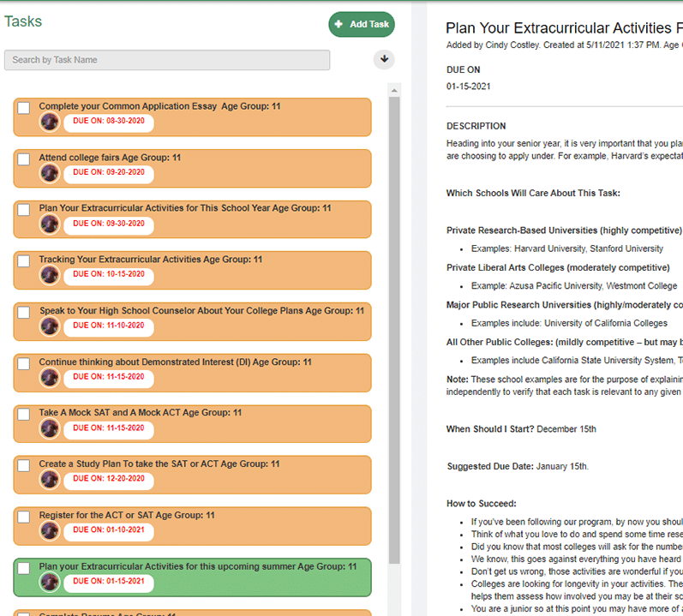
Task: Click avatar on the green highlighted summer activities task
Action: (x=49, y=582)
